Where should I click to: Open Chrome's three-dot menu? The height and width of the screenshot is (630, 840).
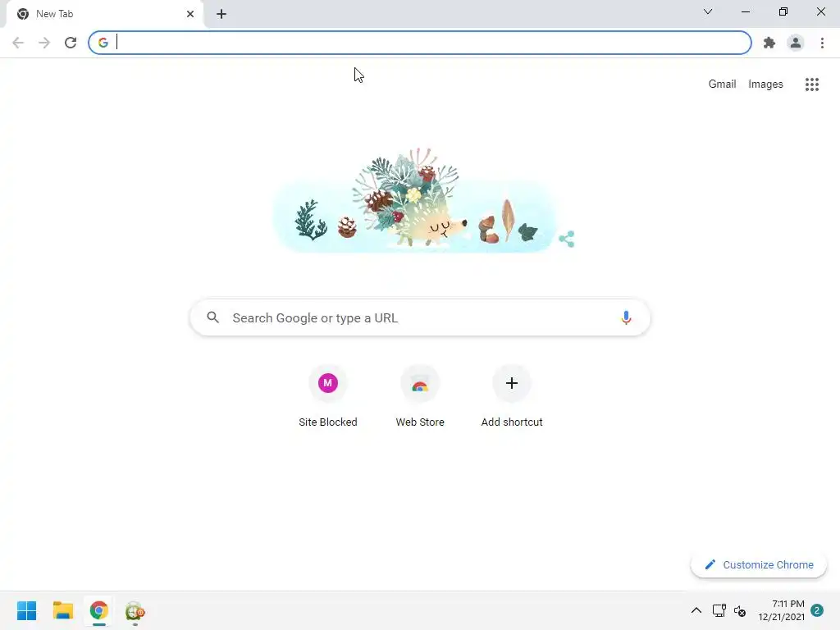click(822, 43)
